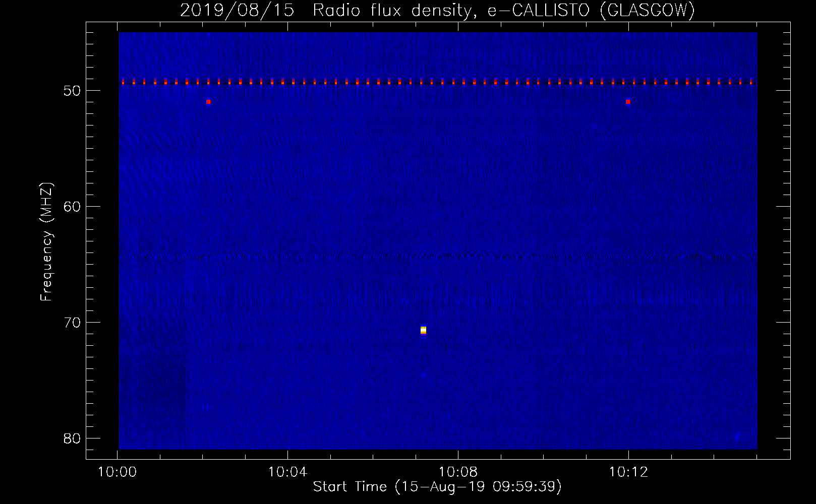Click the bright yellow burst near 70 MHz
Viewport: 816px width, 504px height.
pyautogui.click(x=424, y=330)
